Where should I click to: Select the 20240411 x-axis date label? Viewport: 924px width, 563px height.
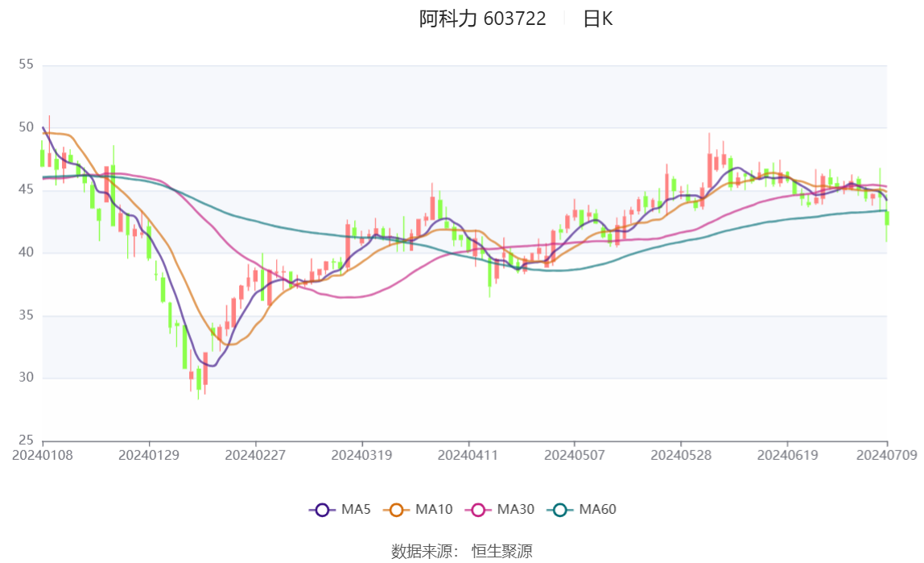[x=468, y=456]
